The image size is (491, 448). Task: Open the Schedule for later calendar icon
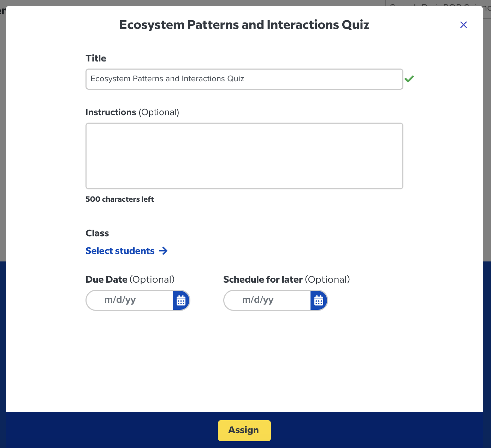(319, 300)
